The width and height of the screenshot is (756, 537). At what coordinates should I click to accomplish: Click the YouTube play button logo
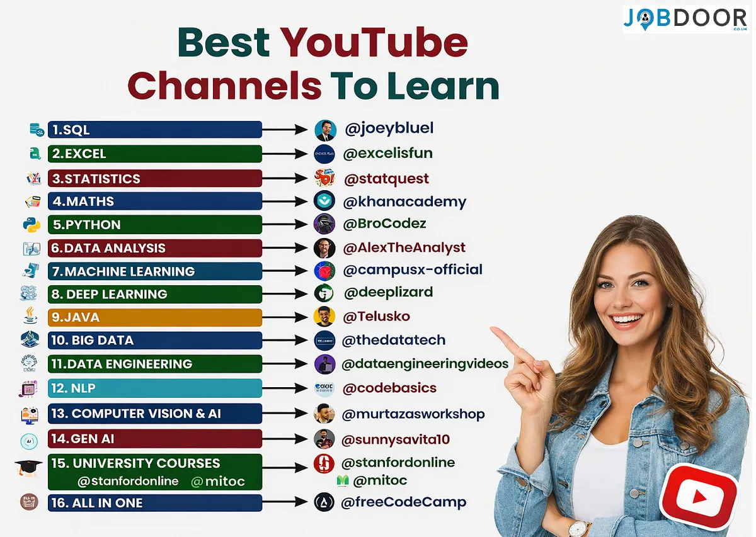pyautogui.click(x=701, y=497)
